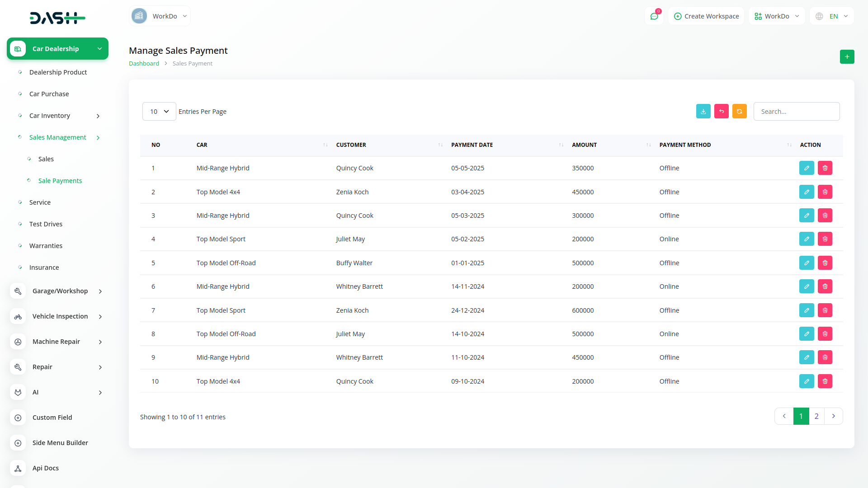868x488 pixels.
Task: Edit payment row number 10
Action: pos(806,381)
